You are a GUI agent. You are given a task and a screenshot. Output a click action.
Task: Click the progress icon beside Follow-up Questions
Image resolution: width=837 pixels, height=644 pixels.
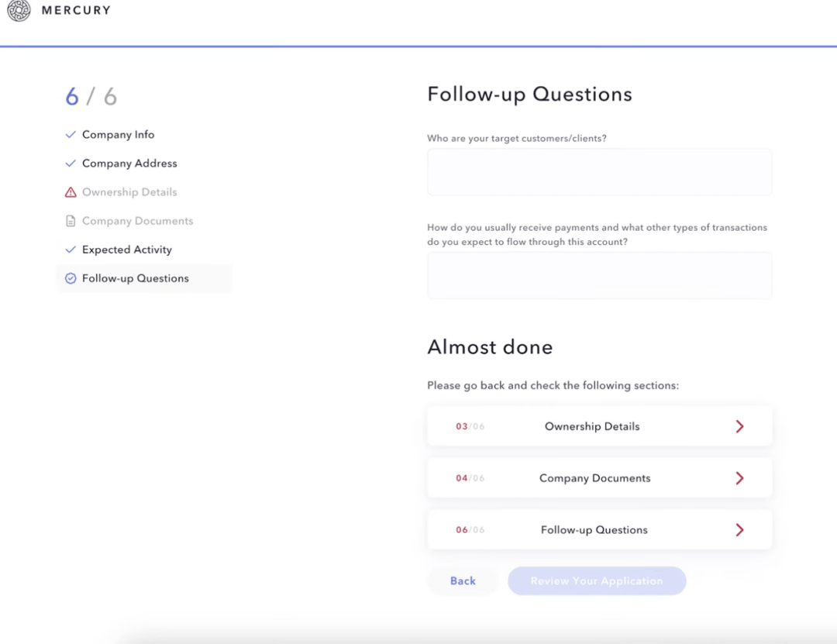tap(69, 277)
